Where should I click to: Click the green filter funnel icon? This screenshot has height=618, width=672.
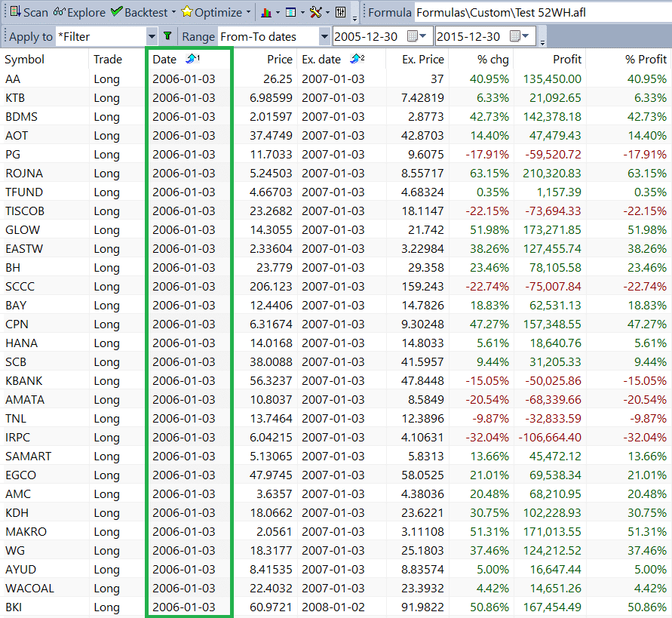click(168, 36)
